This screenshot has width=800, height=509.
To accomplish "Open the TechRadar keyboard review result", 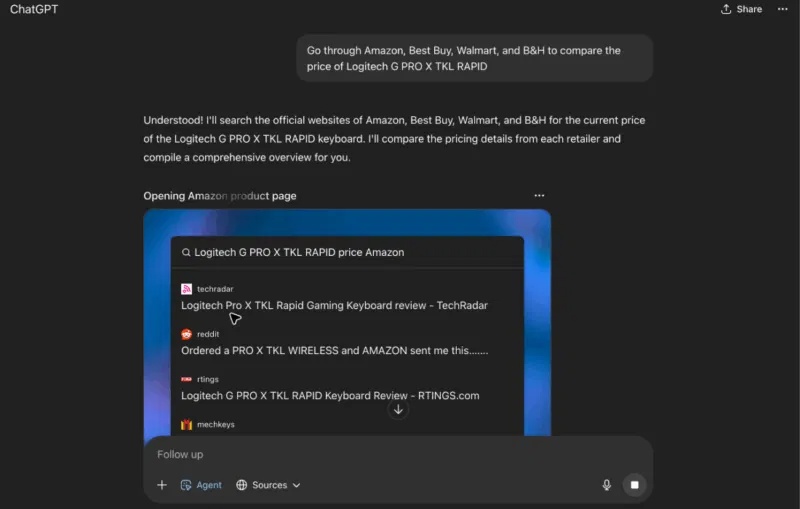I will pos(334,305).
